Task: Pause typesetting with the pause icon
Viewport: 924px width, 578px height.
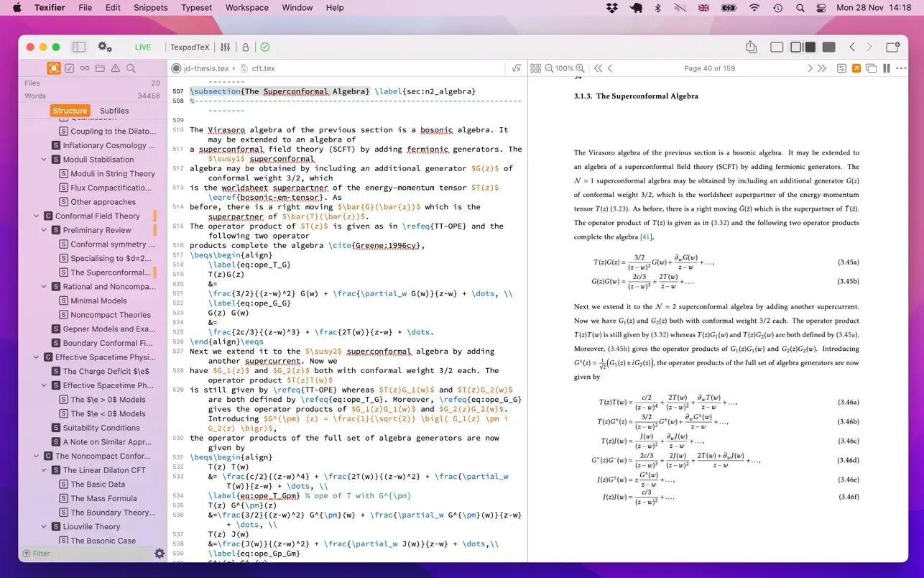Action: tap(886, 68)
